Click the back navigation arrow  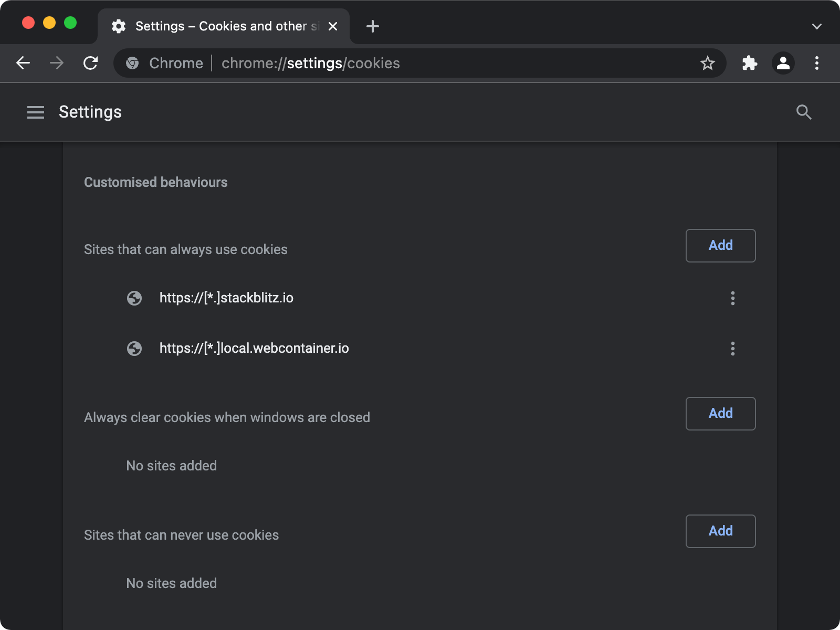23,63
